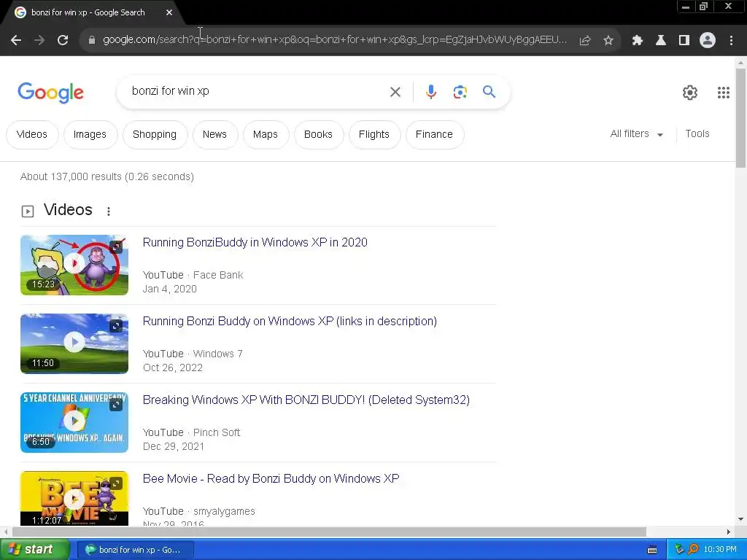
Task: Select the Images filter chip
Action: click(x=90, y=134)
